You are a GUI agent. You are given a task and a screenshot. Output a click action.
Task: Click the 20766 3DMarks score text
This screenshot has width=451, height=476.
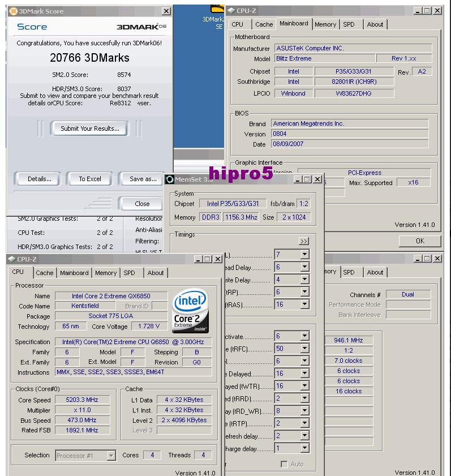point(89,58)
